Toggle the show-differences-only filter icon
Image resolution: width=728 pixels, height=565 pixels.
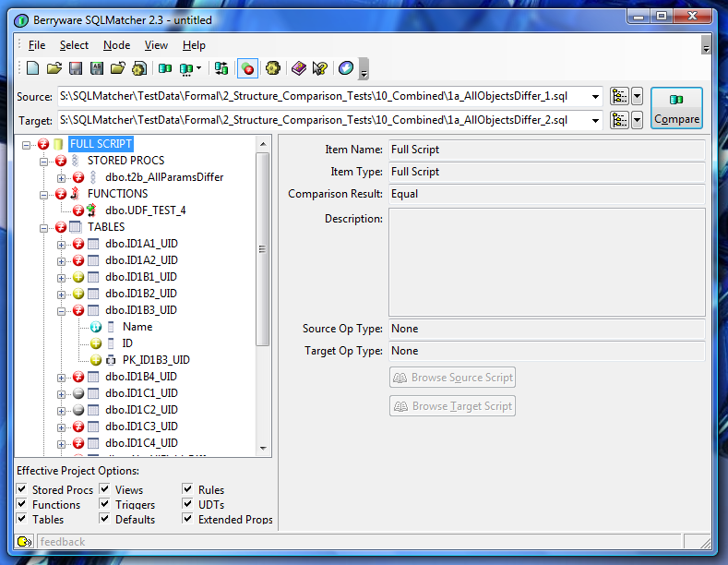[247, 68]
